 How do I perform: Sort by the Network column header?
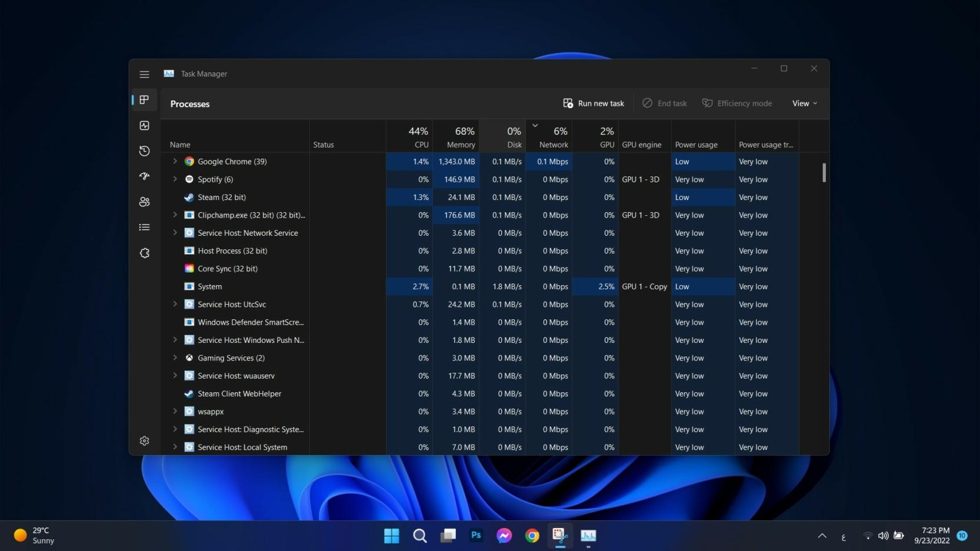pyautogui.click(x=549, y=136)
